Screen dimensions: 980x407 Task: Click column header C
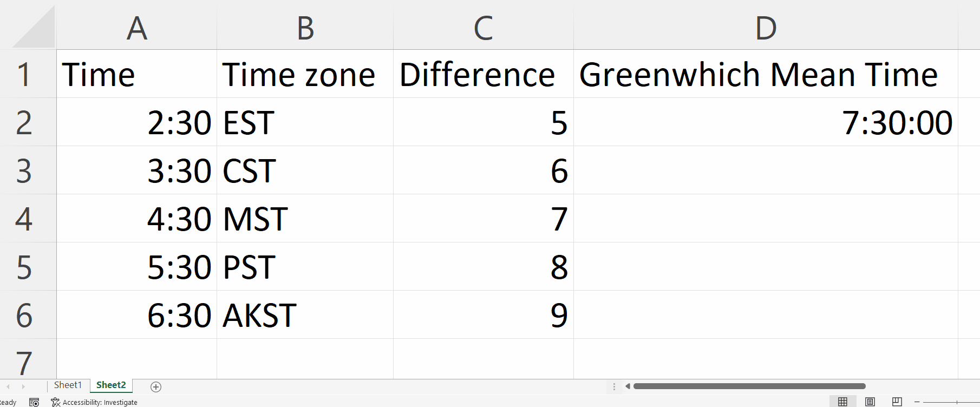click(483, 27)
